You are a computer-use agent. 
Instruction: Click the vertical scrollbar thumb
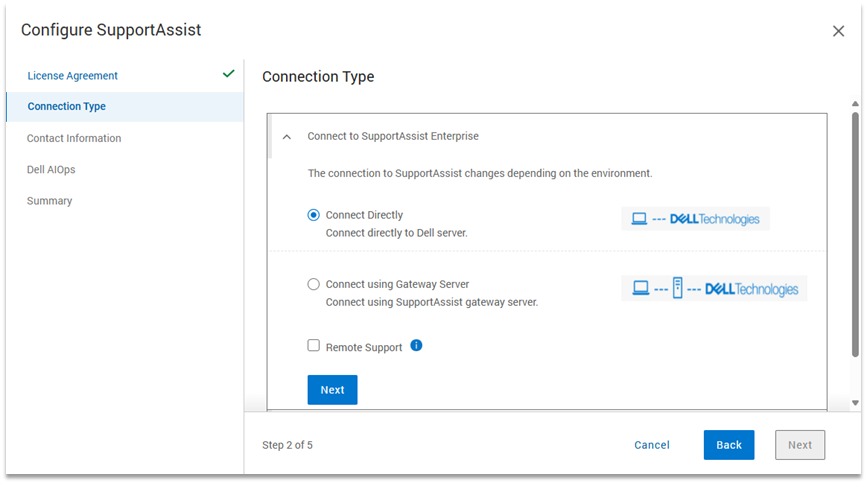[x=855, y=235]
